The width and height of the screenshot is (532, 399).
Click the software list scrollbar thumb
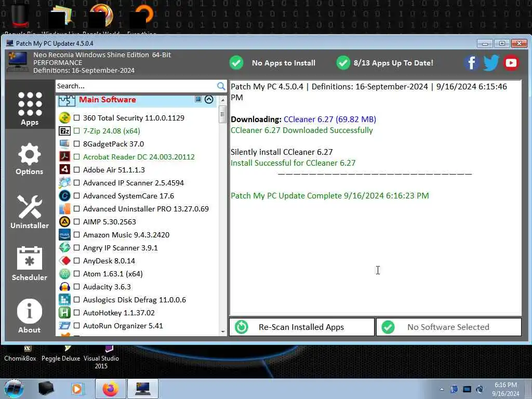(222, 114)
